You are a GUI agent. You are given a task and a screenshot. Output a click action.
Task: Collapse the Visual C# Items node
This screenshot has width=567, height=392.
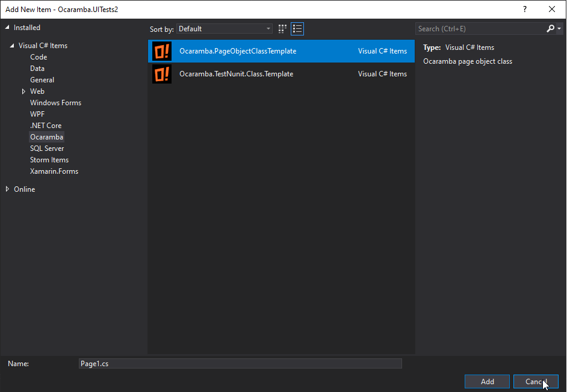tap(12, 46)
